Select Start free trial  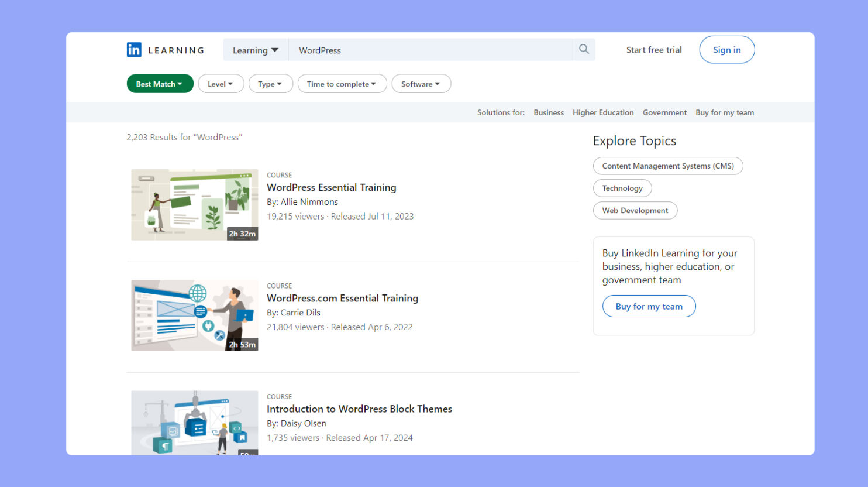point(653,50)
